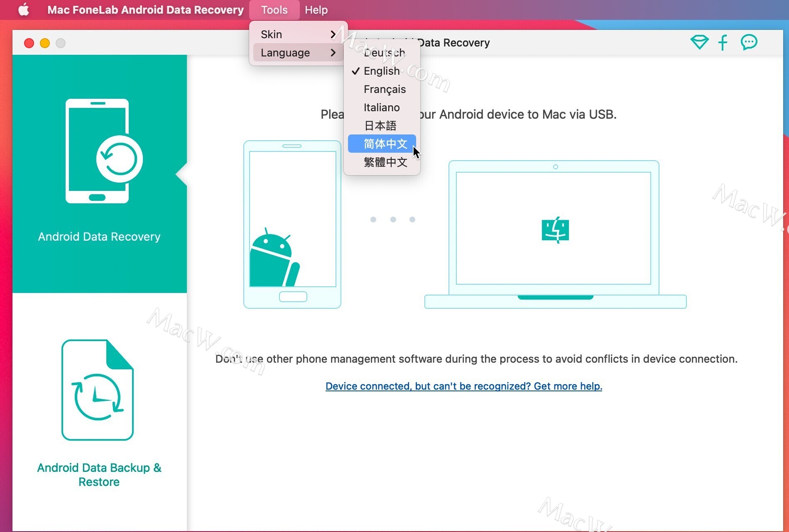Select the checked English language option
Screen dimensions: 789x532
382,71
